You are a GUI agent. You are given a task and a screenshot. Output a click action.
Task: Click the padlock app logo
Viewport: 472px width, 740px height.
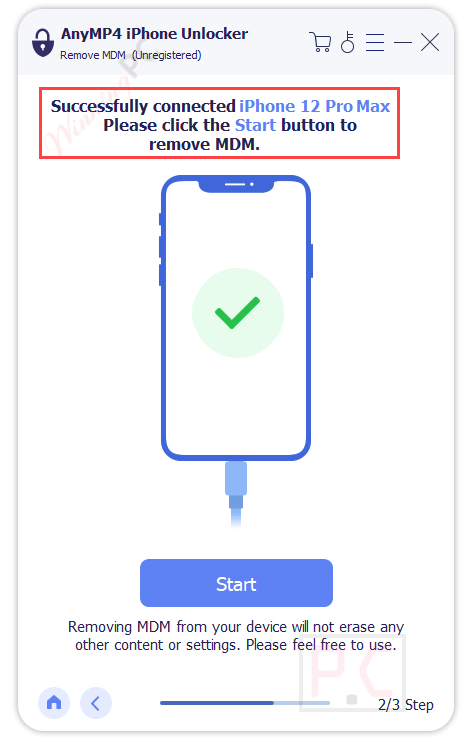(43, 42)
